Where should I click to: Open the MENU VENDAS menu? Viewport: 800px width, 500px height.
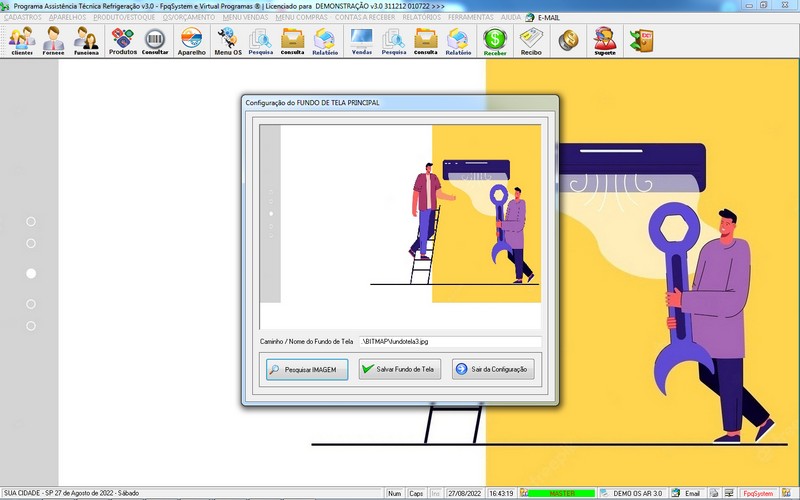click(x=245, y=17)
